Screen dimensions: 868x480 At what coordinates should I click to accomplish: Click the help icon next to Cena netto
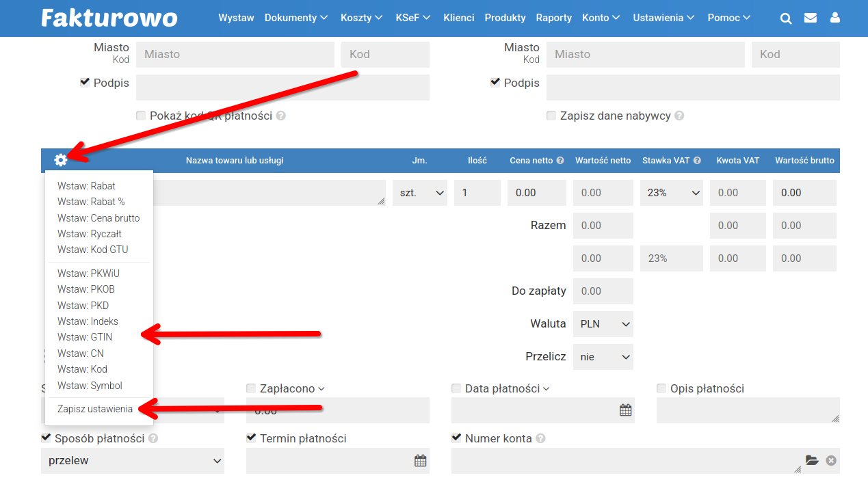[561, 160]
